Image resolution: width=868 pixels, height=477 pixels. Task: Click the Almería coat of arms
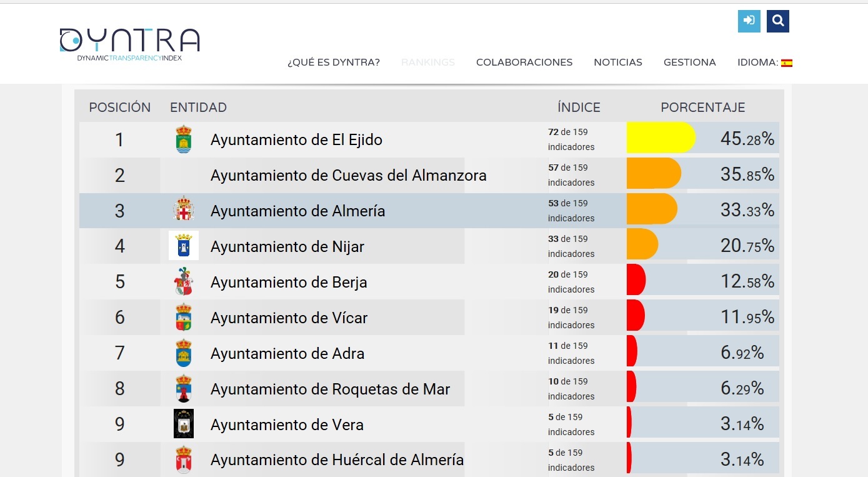(x=184, y=209)
